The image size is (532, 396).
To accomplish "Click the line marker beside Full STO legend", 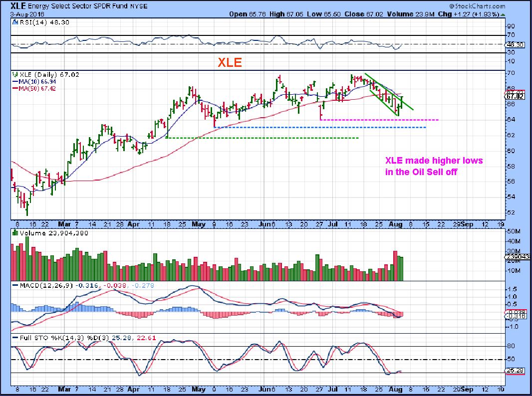I will (x=15, y=338).
